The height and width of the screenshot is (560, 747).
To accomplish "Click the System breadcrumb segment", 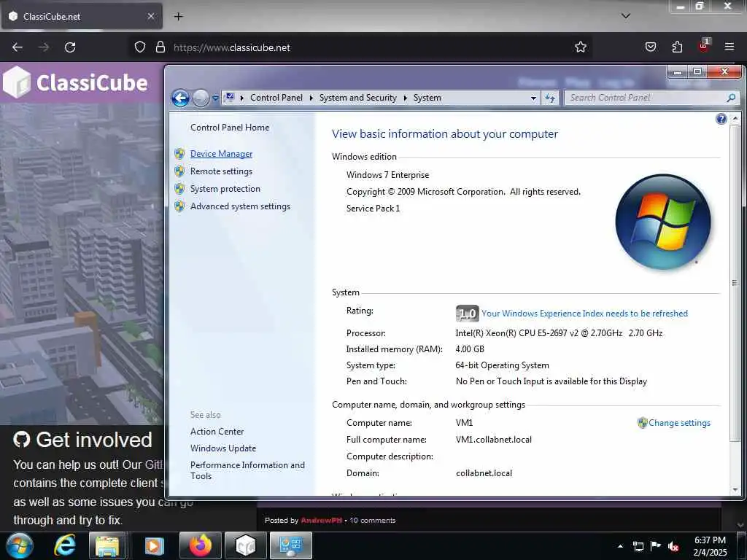I will pos(427,98).
